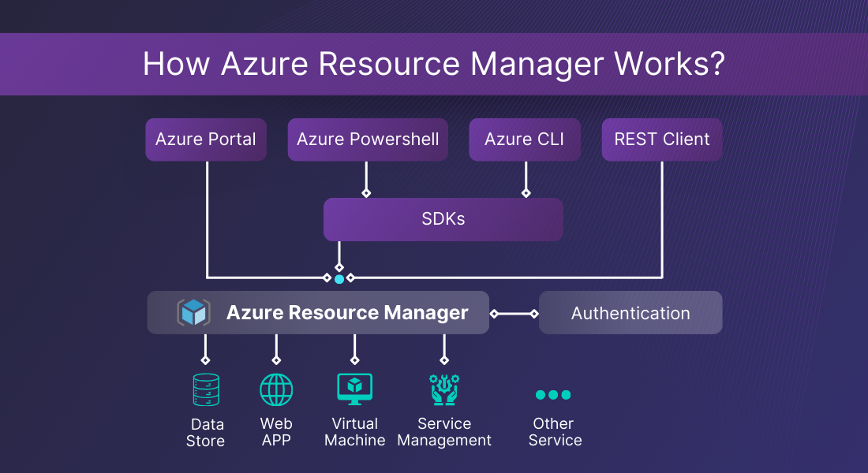
Task: Click the Service Management label
Action: pos(444,432)
